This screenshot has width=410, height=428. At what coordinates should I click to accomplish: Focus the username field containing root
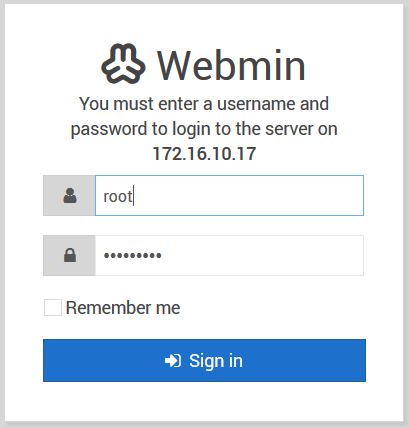point(229,195)
